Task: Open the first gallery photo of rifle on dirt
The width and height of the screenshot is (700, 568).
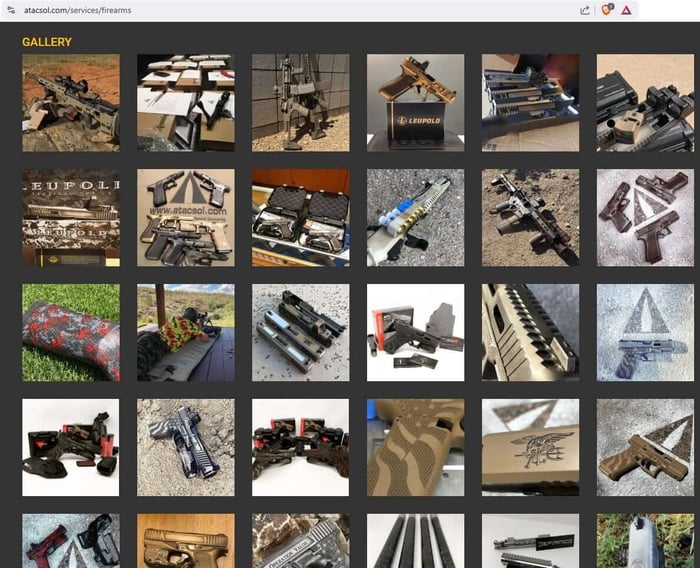Action: pyautogui.click(x=70, y=102)
